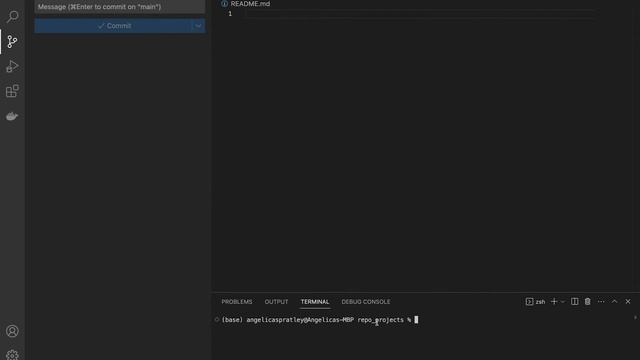Screen dimensions: 640x360
Task: Focus the commit message input field
Action: point(120,7)
